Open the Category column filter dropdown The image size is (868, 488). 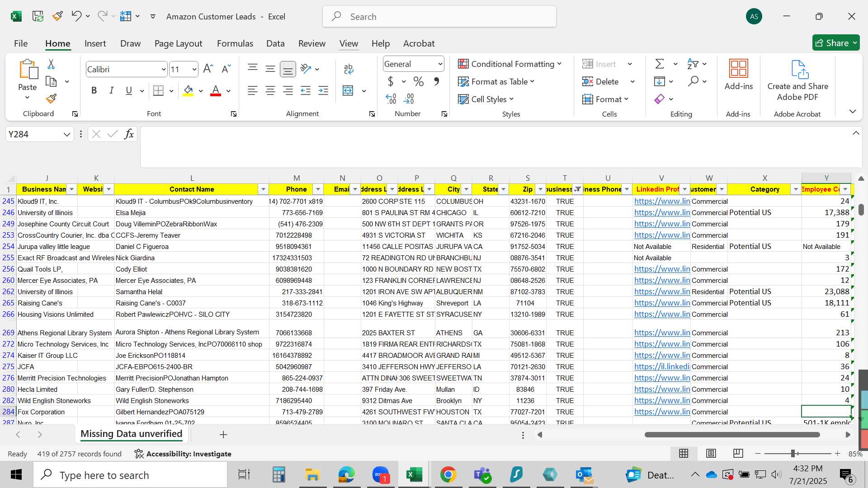[796, 189]
